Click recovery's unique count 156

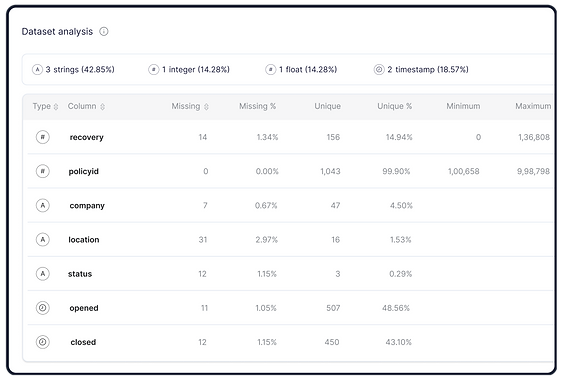pyautogui.click(x=333, y=137)
